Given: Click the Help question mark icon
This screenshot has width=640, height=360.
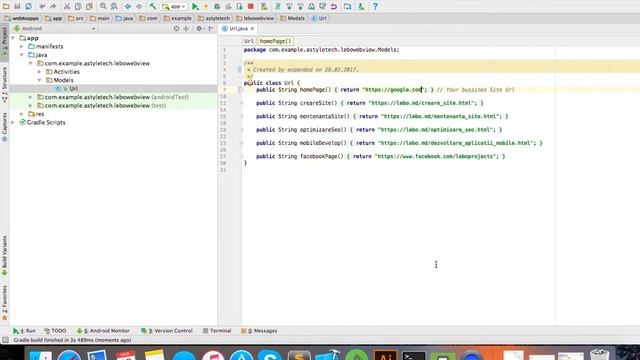Looking at the screenshot, I should (x=375, y=6).
